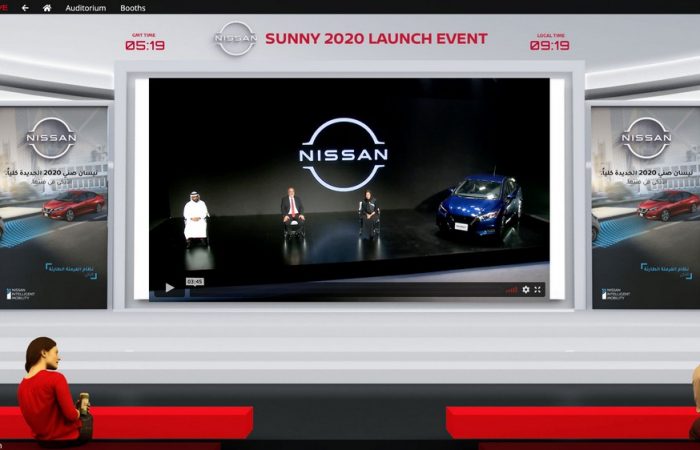700x450 pixels.
Task: Click the Nissan logo in header
Action: [x=235, y=39]
